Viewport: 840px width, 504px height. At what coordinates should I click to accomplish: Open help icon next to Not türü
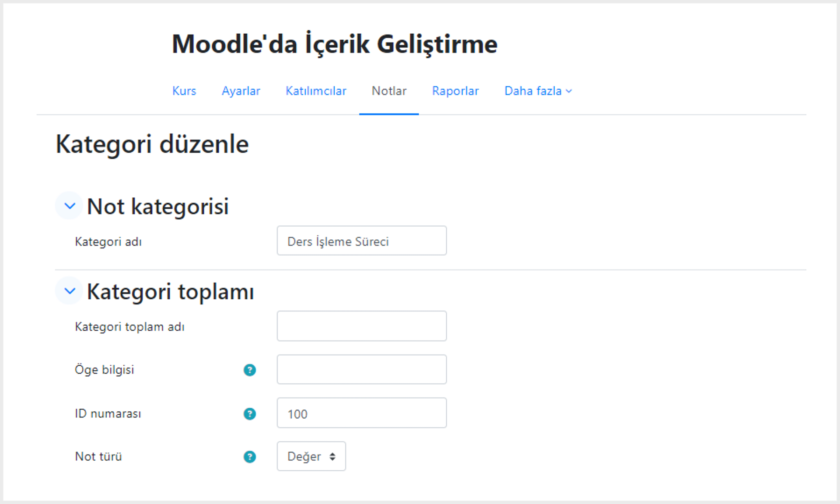pos(249,457)
